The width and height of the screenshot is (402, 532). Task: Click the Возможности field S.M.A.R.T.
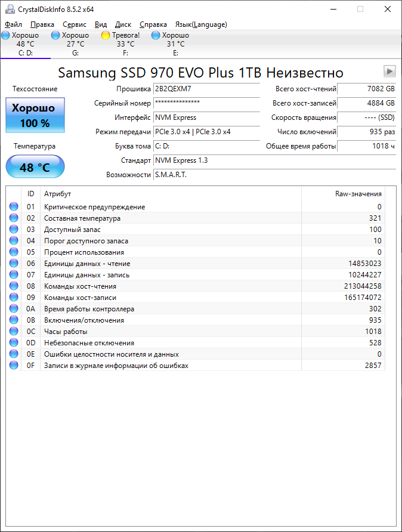pyautogui.click(x=274, y=174)
